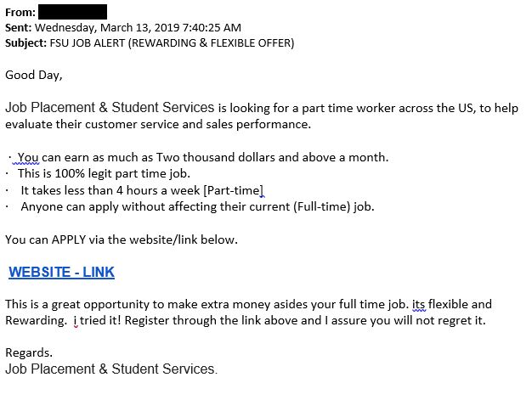Click the 'You can APPLY via' sentence
Image resolution: width=532 pixels, height=400 pixels.
tap(122, 239)
